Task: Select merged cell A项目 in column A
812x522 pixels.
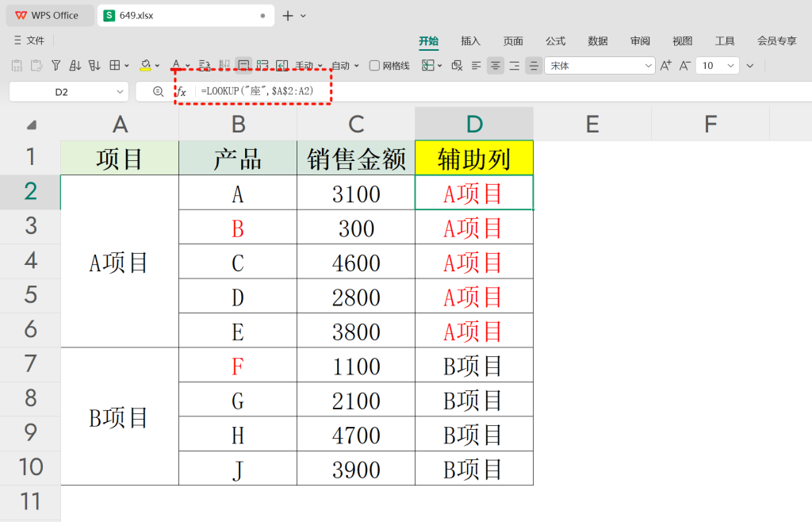Action: (x=120, y=262)
